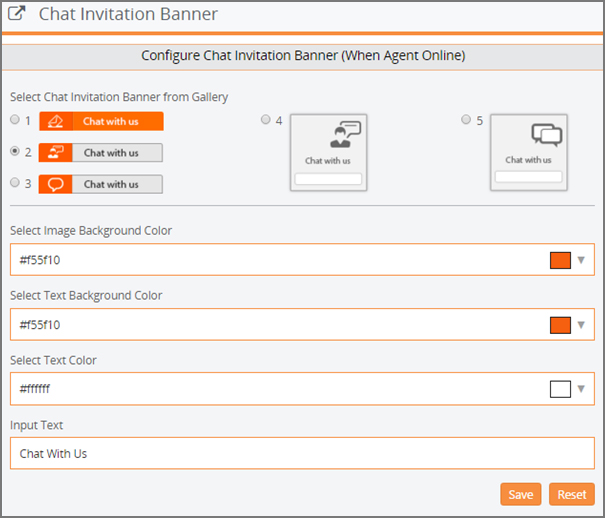Choose banner option 4 radio button
This screenshot has width=605, height=518.
coord(265,119)
